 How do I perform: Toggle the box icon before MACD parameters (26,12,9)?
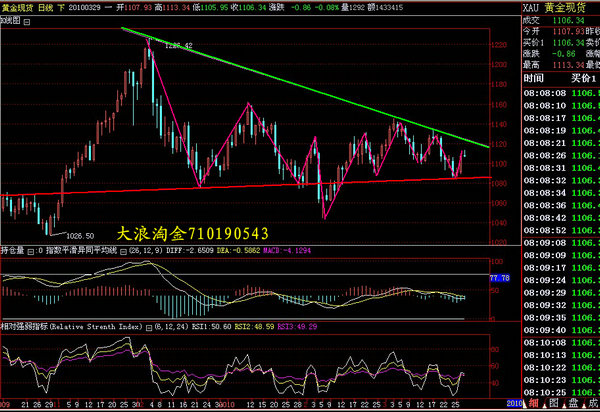(123, 252)
